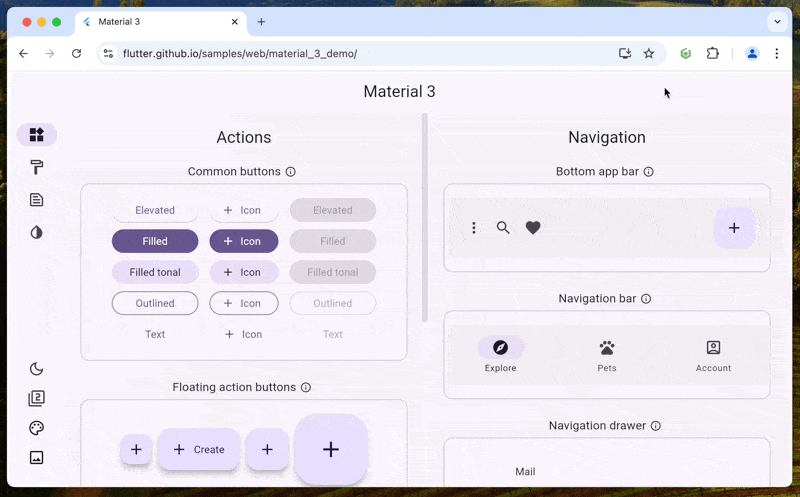Open the seed color palette menu
Image resolution: width=800 pixels, height=497 pixels.
(36, 428)
